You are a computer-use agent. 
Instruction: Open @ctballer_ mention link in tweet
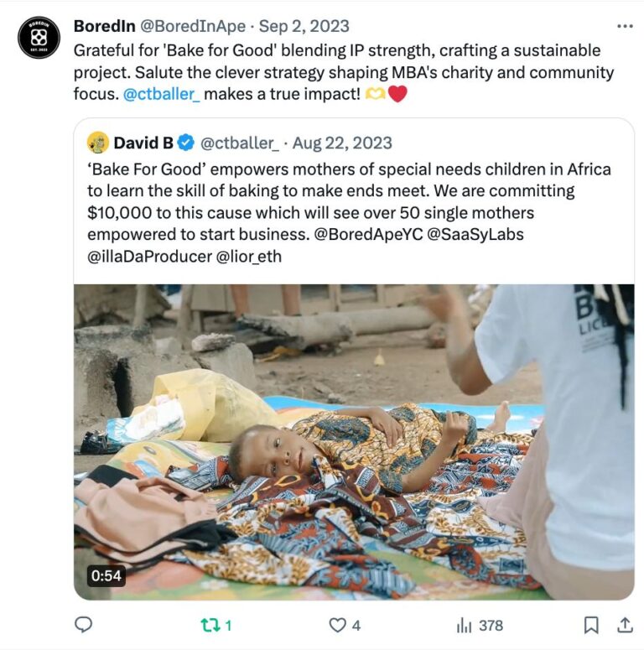click(x=161, y=94)
